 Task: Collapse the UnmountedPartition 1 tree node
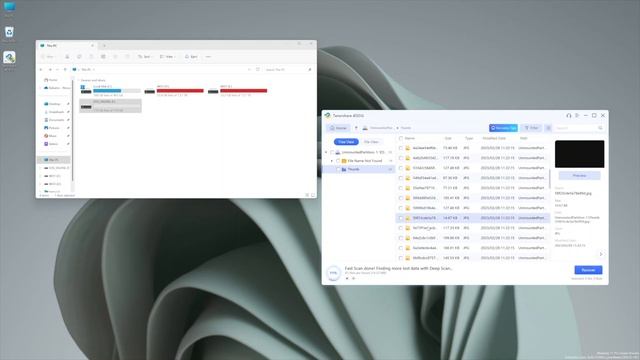click(326, 152)
